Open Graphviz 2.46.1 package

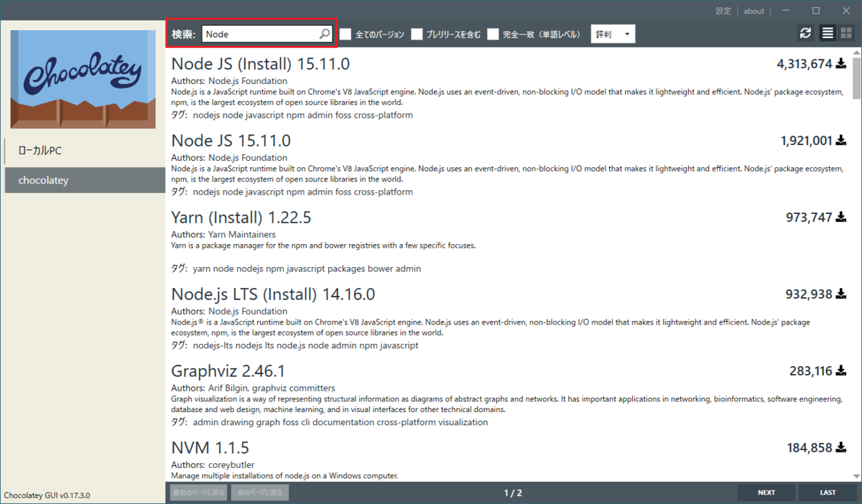[228, 371]
